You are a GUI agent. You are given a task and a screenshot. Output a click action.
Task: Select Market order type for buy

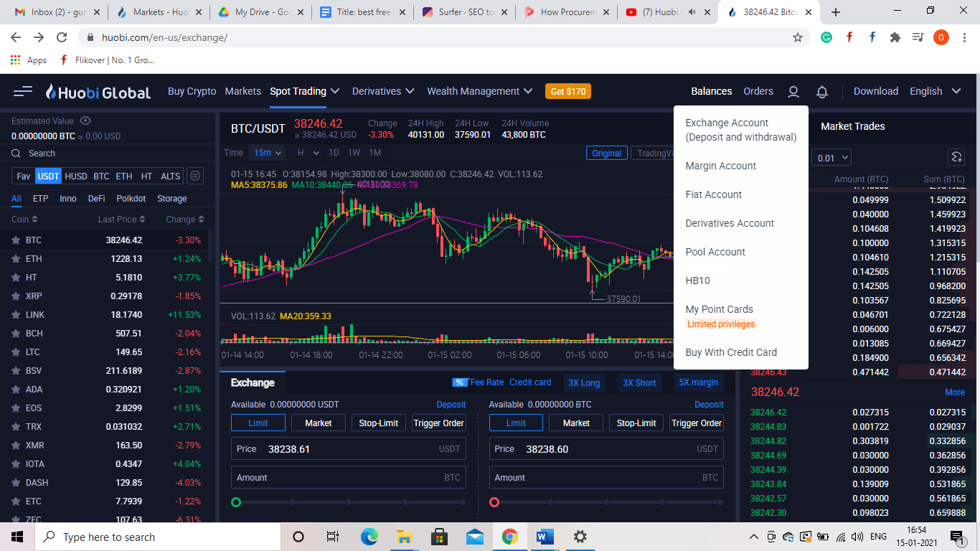click(x=319, y=423)
